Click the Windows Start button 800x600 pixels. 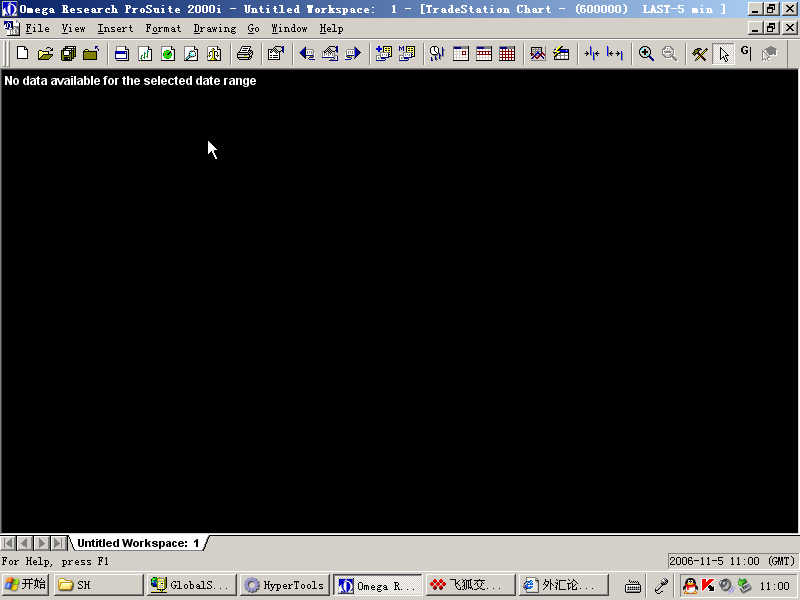coord(25,585)
